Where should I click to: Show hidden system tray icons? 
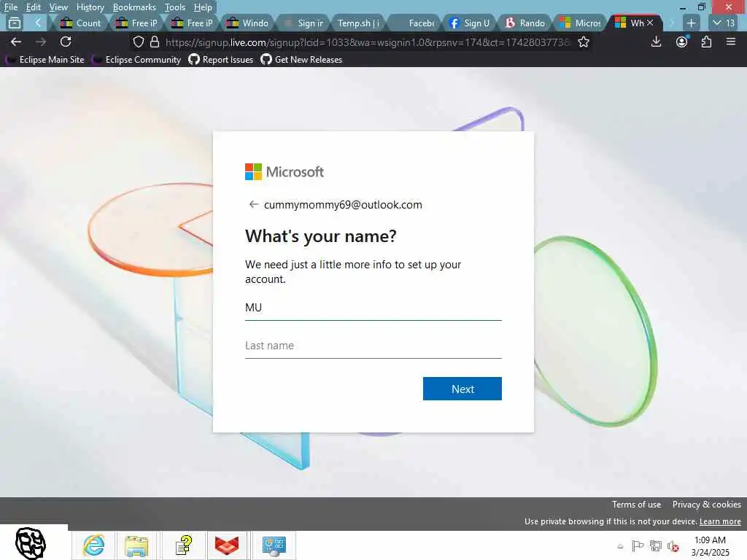(x=620, y=546)
